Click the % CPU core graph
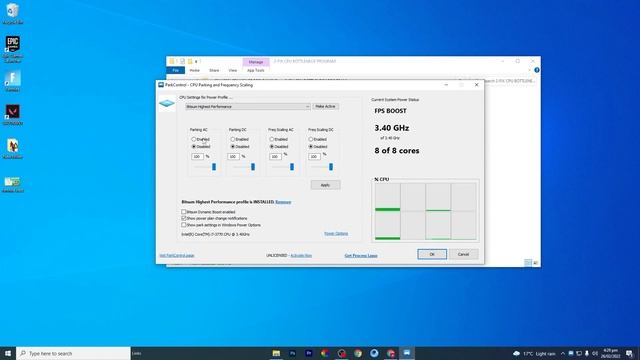 click(425, 211)
